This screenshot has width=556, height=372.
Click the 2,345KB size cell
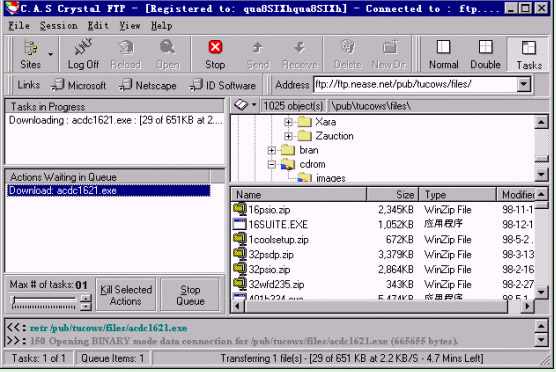tap(396, 210)
